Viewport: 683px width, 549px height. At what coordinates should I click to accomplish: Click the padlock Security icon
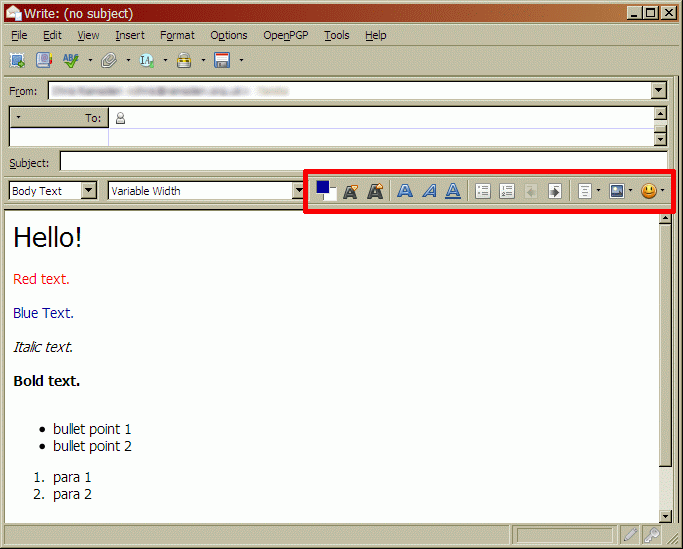[184, 61]
